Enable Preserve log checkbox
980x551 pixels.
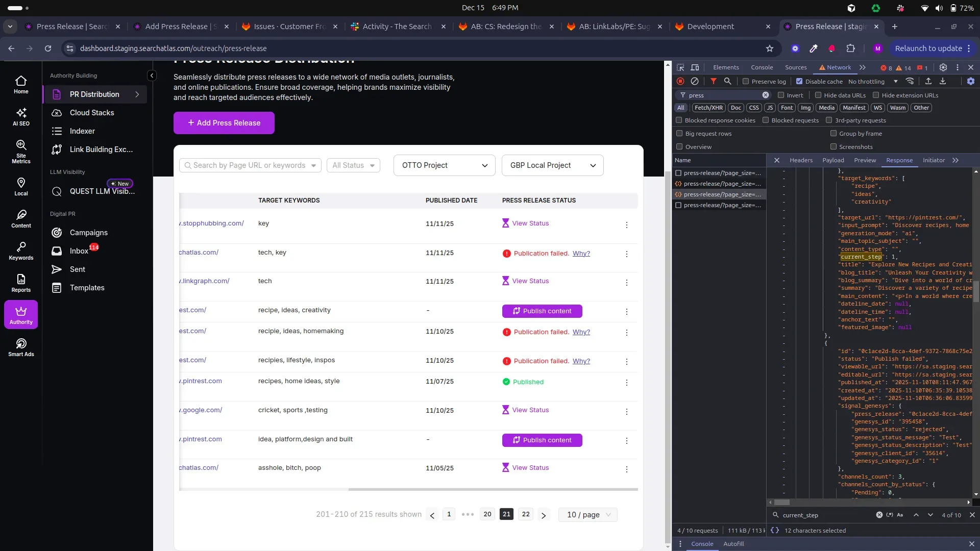tap(746, 81)
